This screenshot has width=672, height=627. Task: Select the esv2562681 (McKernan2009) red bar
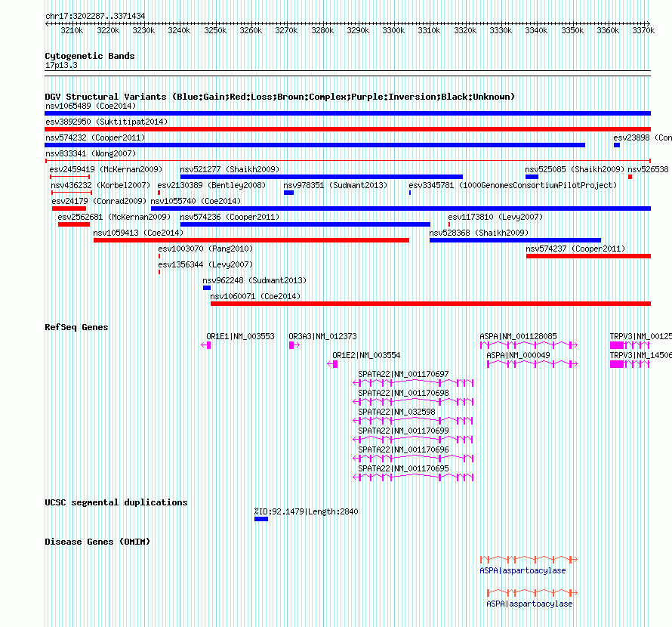tap(74, 224)
